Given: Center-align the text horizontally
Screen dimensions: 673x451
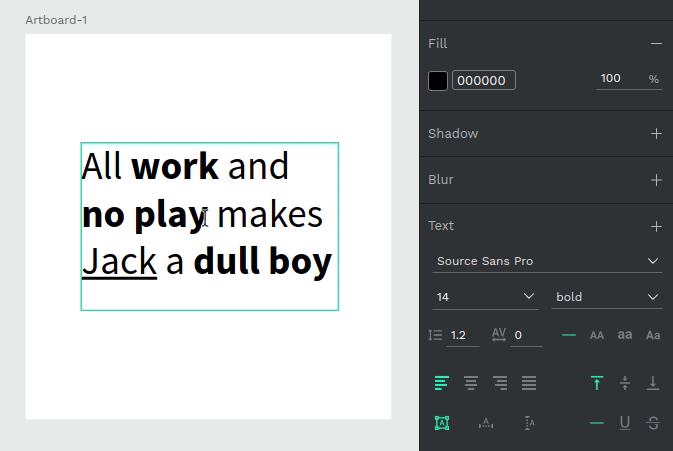Looking at the screenshot, I should pyautogui.click(x=470, y=383).
